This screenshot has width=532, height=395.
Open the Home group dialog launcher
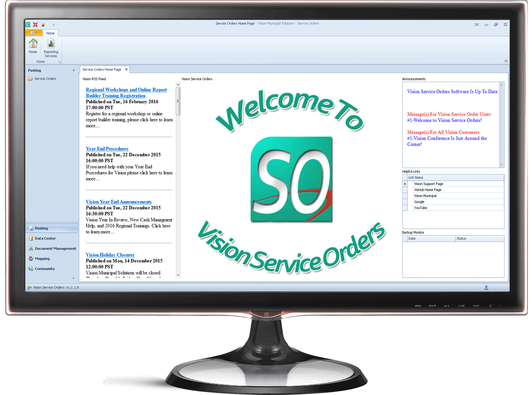coord(60,62)
